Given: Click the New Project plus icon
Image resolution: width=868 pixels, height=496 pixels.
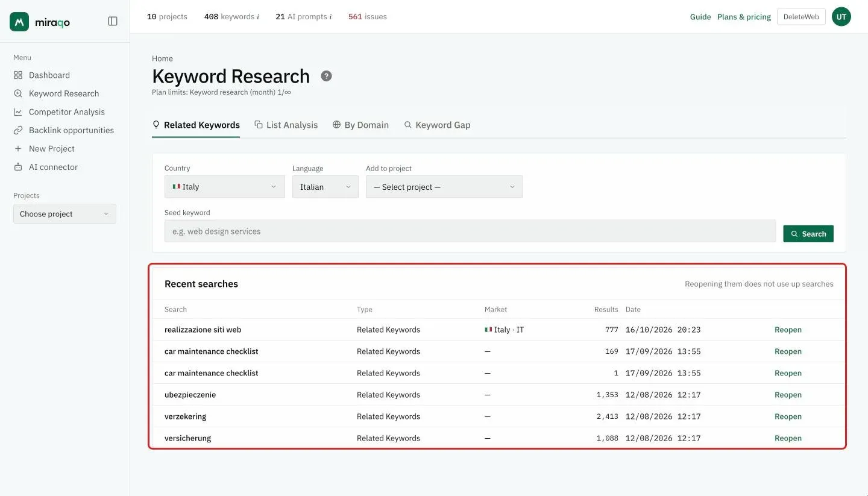Looking at the screenshot, I should click(x=18, y=149).
